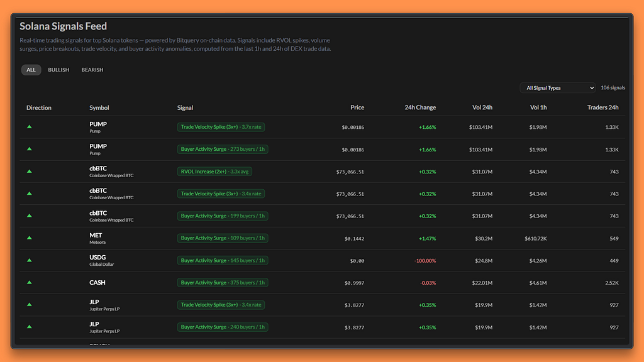Viewport: 644px width, 362px height.
Task: Click the bullish arrow on MET row
Action: (29, 238)
